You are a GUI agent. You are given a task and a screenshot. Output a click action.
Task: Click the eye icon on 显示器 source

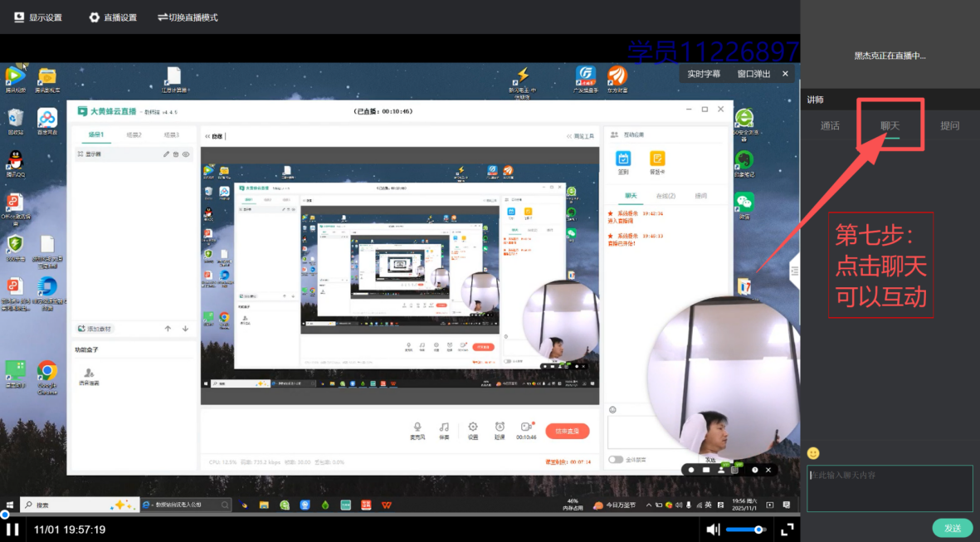186,154
